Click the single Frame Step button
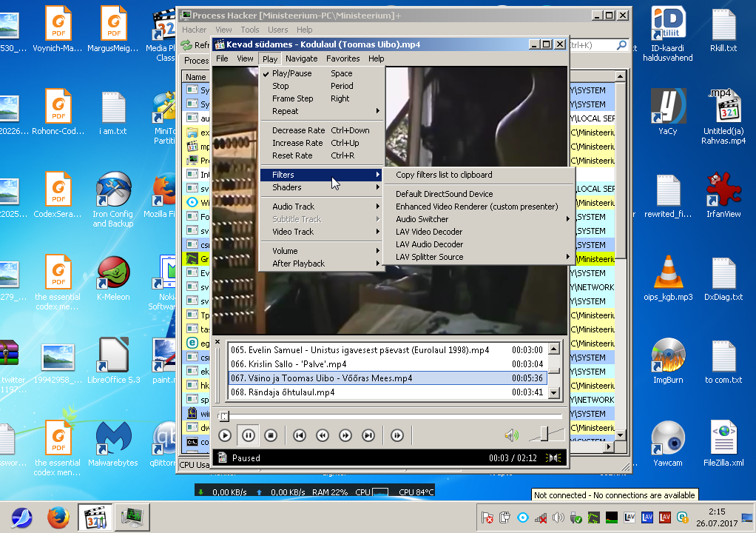 (x=397, y=436)
